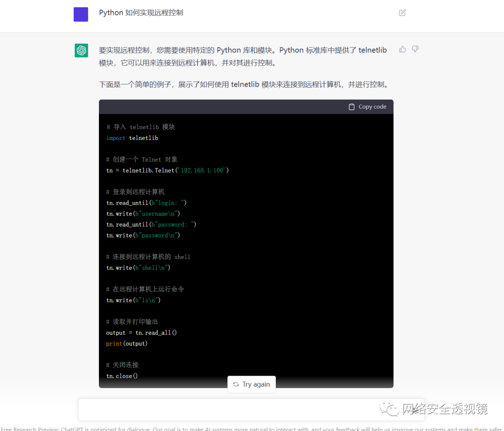The width and height of the screenshot is (504, 431).
Task: Click the ChatGPT logo avatar
Action: click(x=81, y=50)
